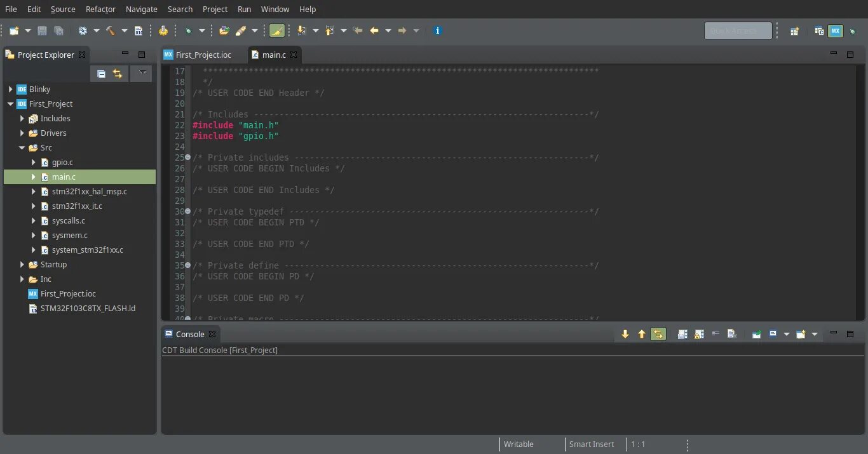Click the Forward navigation arrow

[402, 30]
